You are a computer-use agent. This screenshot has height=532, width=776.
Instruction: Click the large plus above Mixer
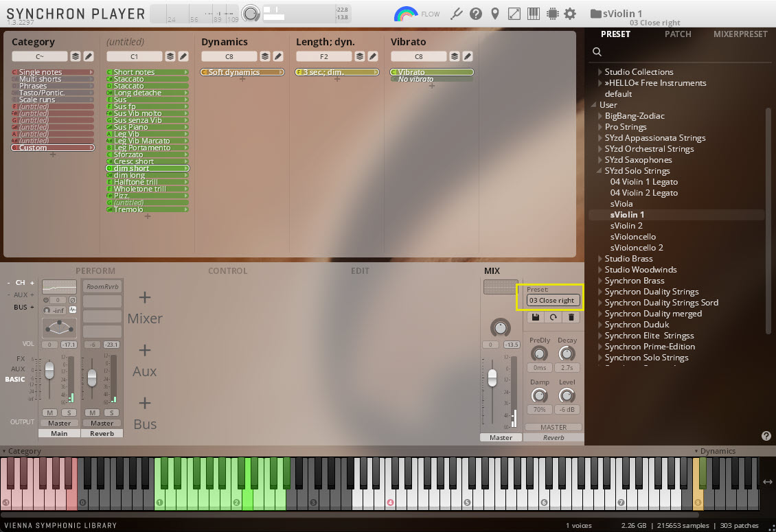click(144, 297)
